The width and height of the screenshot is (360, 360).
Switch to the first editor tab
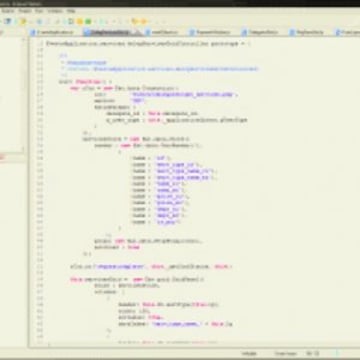[53, 32]
